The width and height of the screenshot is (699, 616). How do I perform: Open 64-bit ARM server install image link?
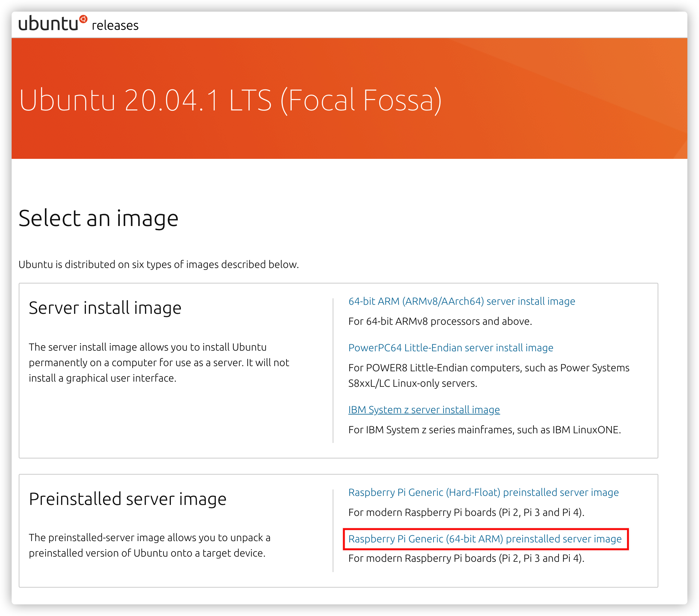461,301
